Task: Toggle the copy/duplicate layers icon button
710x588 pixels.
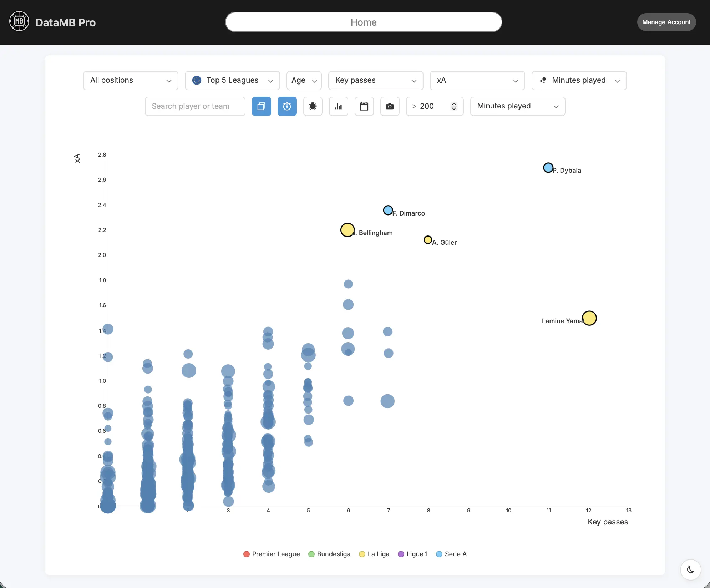Action: pyautogui.click(x=261, y=106)
